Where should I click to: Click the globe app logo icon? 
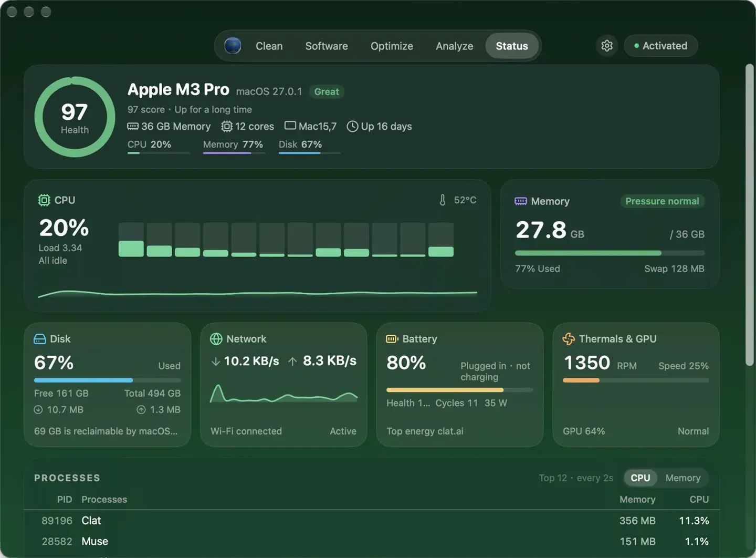pos(233,46)
